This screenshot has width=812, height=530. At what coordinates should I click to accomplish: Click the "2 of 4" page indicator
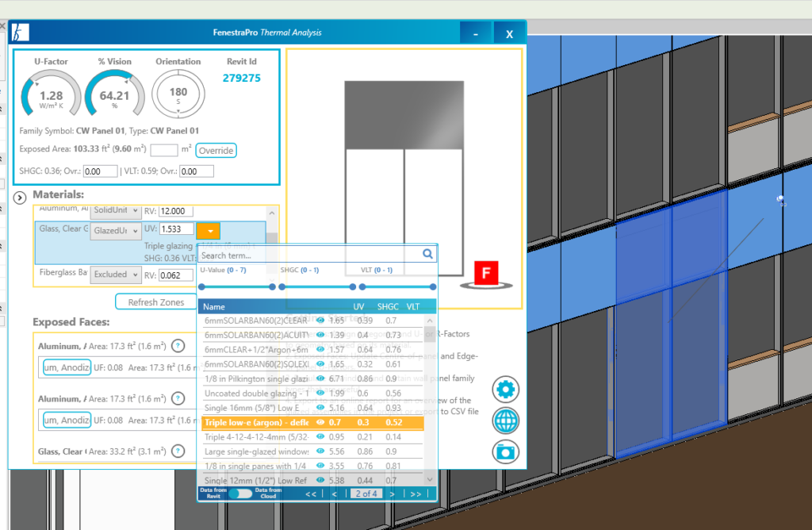click(366, 494)
